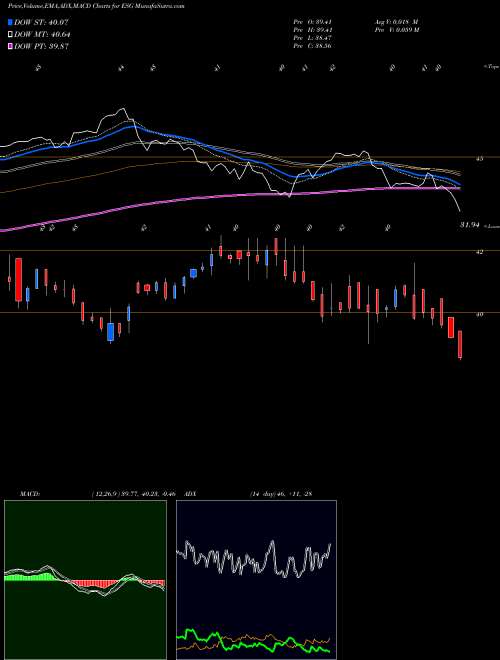Screen dimensions: 500x660
Task: Click the 31.94 price label
Action: coord(470,225)
